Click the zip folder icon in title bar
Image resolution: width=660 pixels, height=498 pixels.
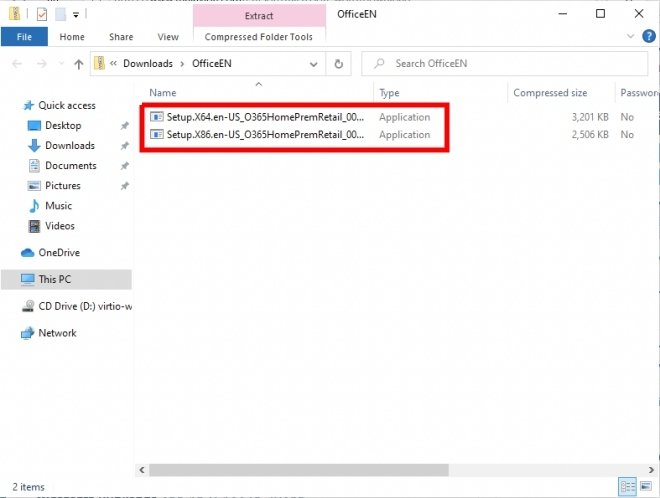coord(14,14)
